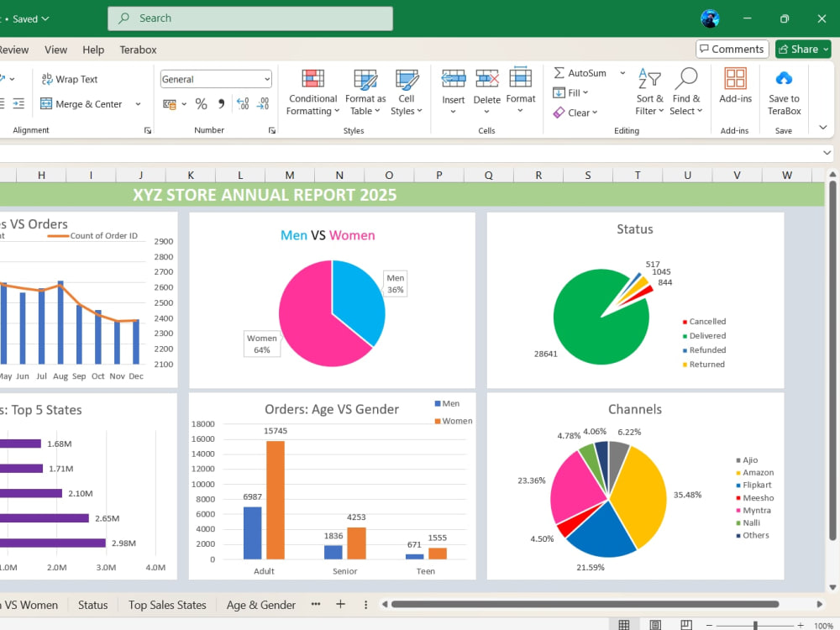Expand Merge & Center options arrow

pyautogui.click(x=138, y=104)
